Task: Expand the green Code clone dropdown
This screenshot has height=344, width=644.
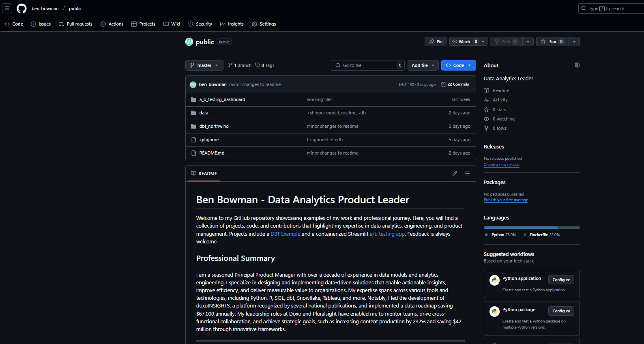Action: [x=458, y=65]
